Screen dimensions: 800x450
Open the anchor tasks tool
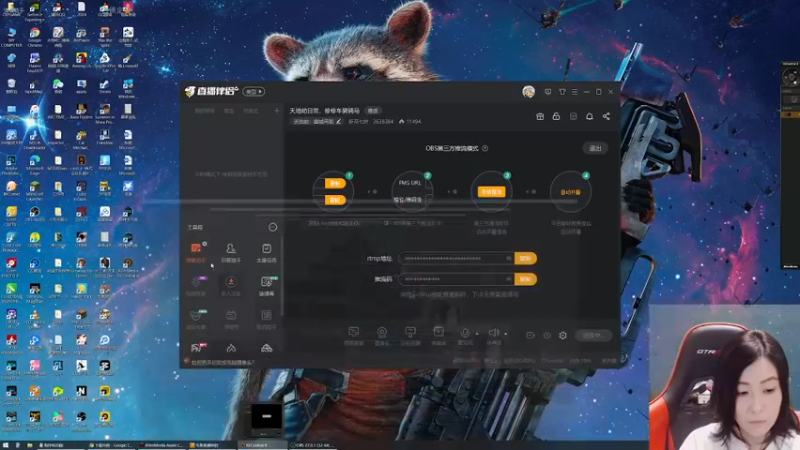pos(266,252)
